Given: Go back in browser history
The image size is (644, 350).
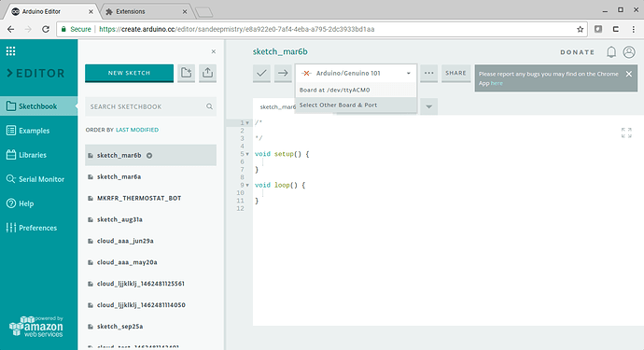Looking at the screenshot, I should [x=10, y=29].
